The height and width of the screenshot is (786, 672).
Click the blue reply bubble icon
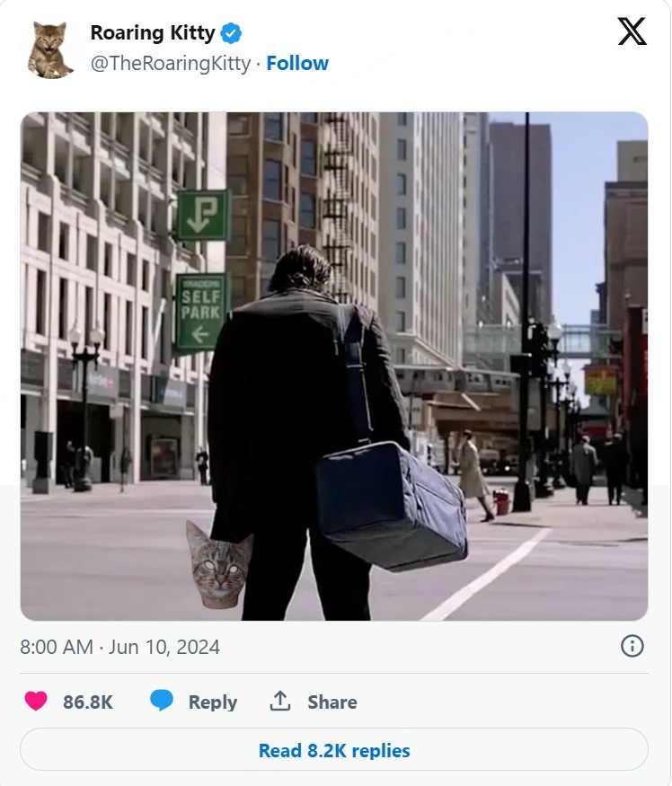coord(162,701)
